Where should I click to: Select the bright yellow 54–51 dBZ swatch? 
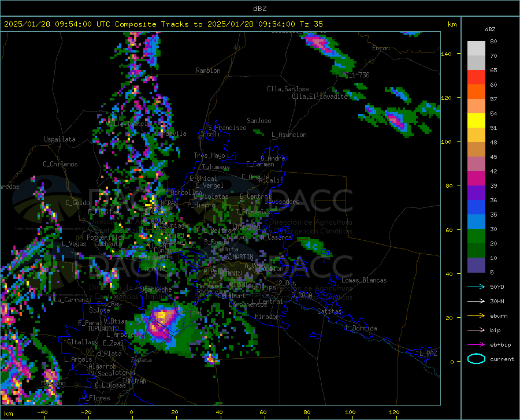[x=476, y=121]
